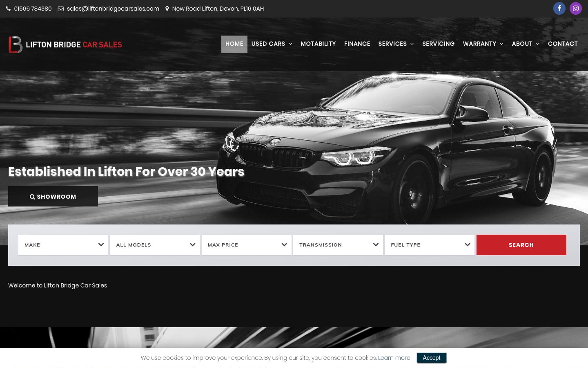Expand the Used Cars submenu chevron
The image size is (588, 368).
click(290, 44)
